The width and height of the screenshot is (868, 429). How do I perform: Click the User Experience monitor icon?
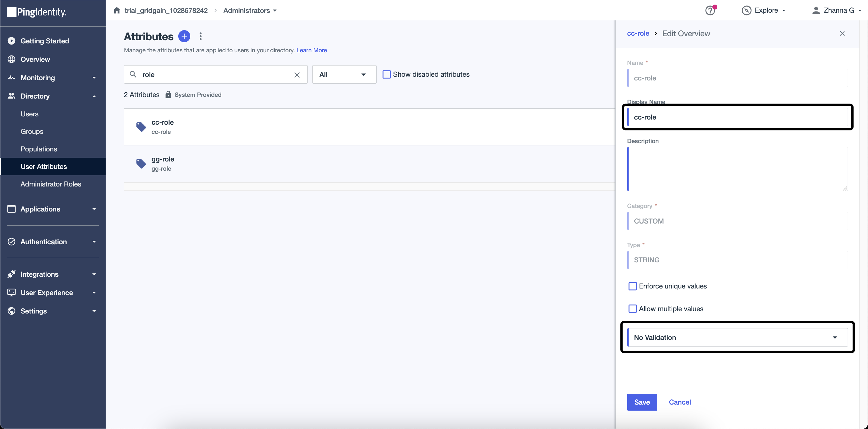click(x=11, y=293)
